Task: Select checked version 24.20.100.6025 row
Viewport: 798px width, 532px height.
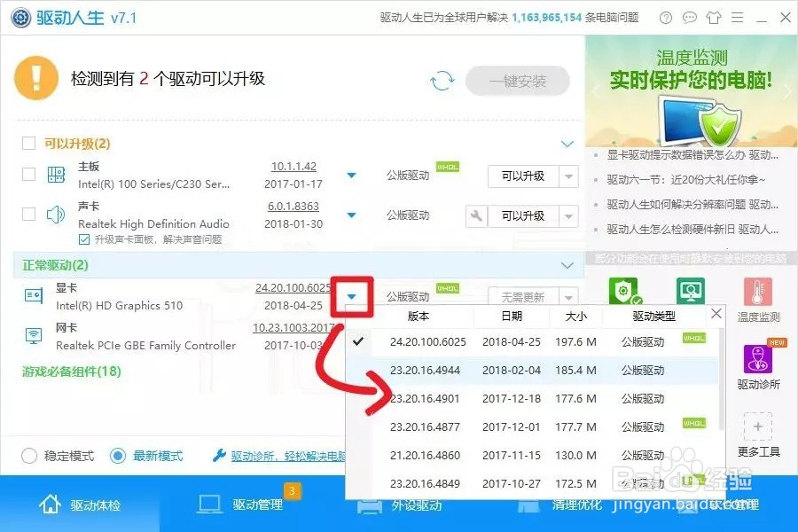Action: (x=532, y=342)
